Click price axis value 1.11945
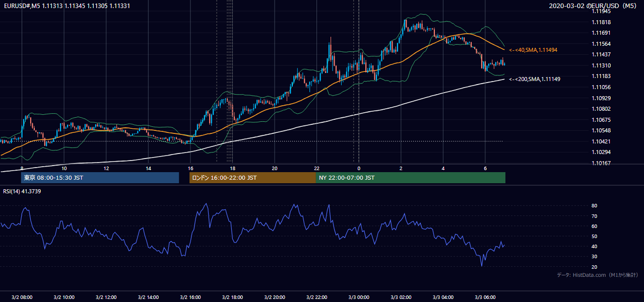Viewport: 644px width, 302px height. (602, 11)
